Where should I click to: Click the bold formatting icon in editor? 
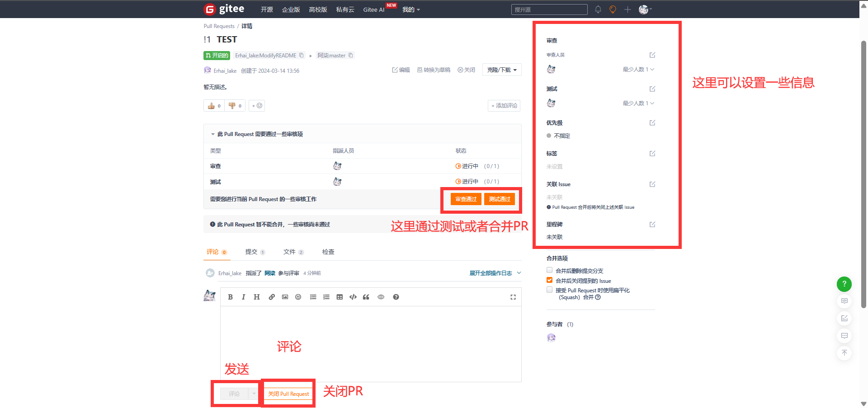pyautogui.click(x=230, y=297)
